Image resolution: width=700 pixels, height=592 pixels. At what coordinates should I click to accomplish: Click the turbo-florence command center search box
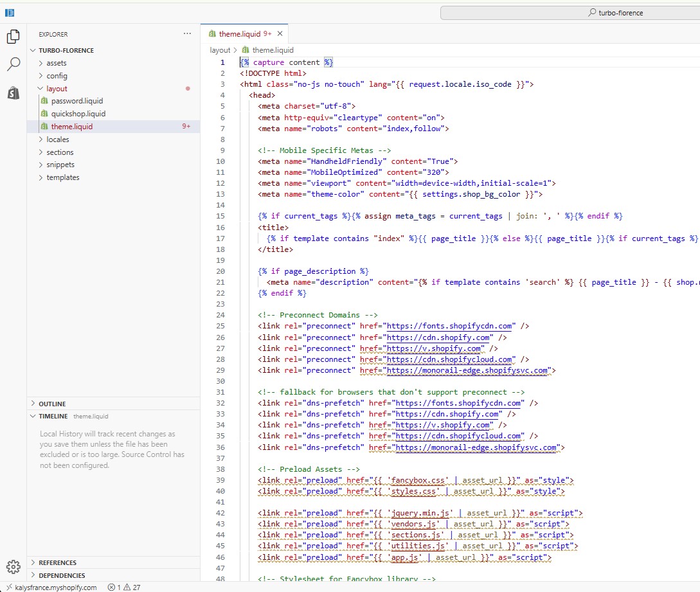coord(571,12)
